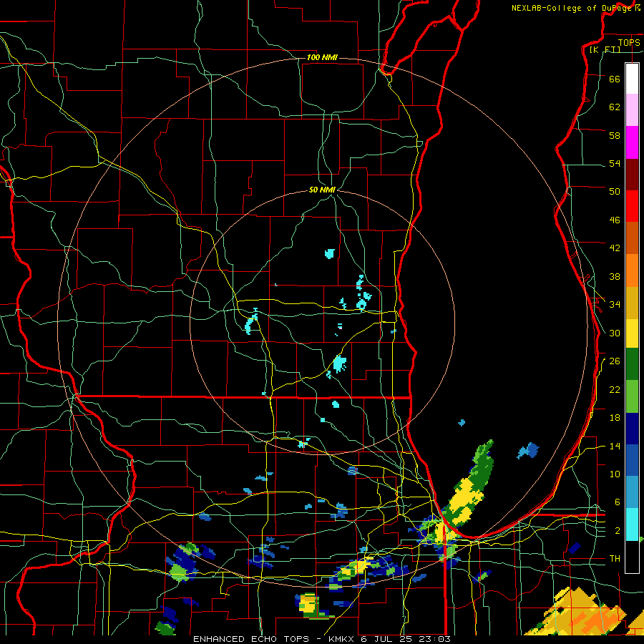Select the magenta legend color band
The image size is (644, 644).
[632, 142]
